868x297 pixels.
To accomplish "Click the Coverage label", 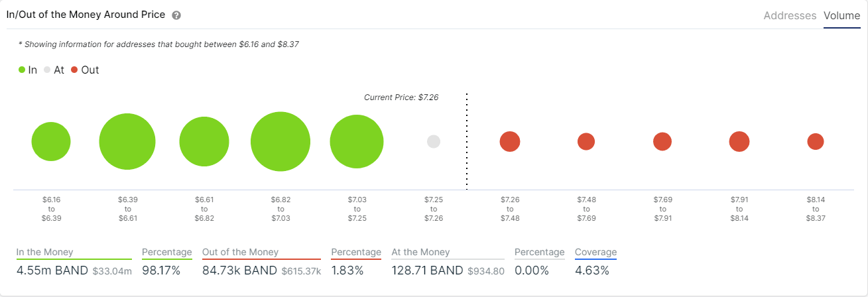I will (x=595, y=252).
